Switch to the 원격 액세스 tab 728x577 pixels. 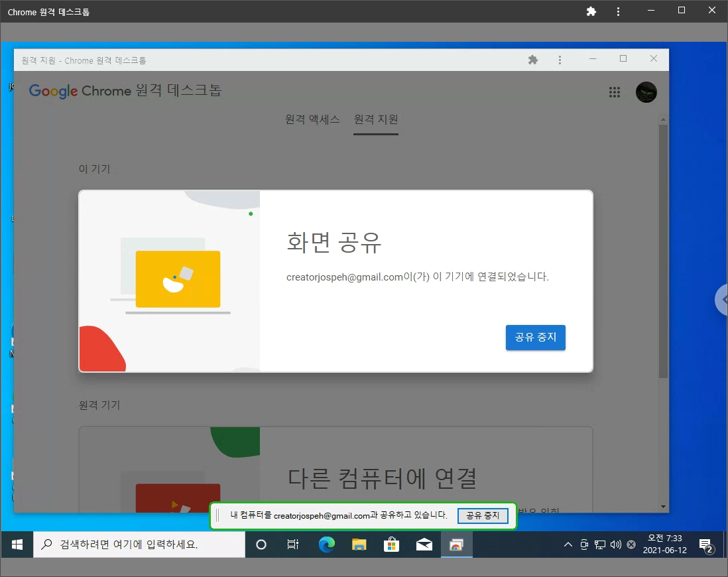[312, 119]
